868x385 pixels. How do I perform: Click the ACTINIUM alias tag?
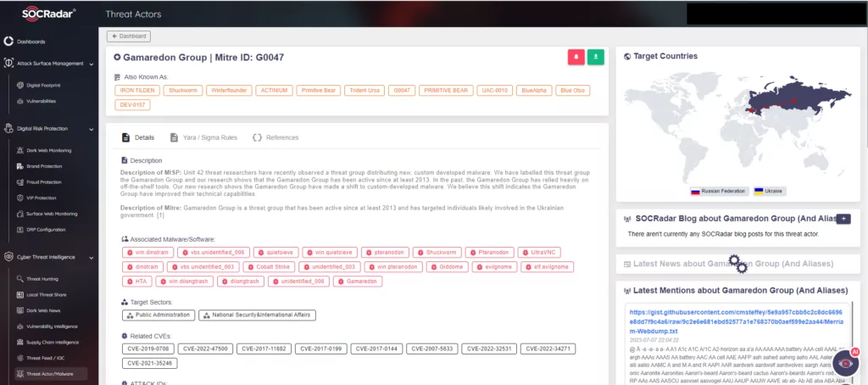click(274, 90)
